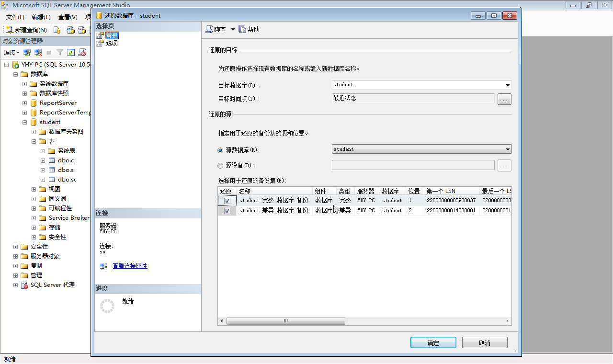Select the 复制 tree item
Image resolution: width=613 pixels, height=364 pixels.
36,266
